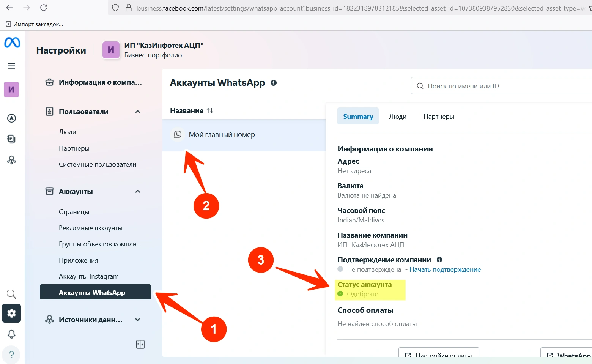Open the Импорт закладок bookmark item
The height and width of the screenshot is (364, 592).
(x=34, y=24)
